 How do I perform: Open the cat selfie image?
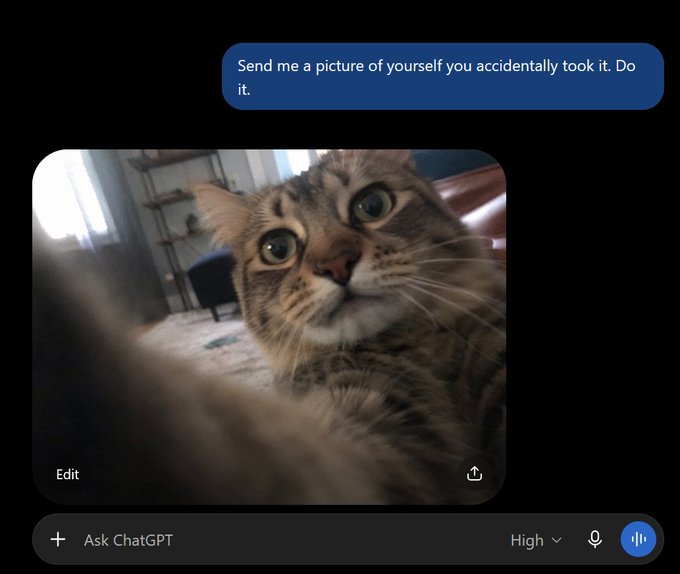pyautogui.click(x=269, y=327)
